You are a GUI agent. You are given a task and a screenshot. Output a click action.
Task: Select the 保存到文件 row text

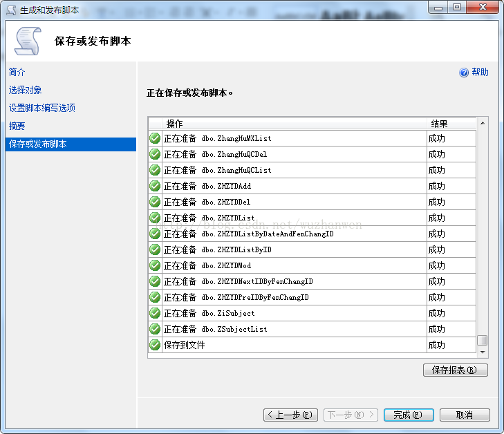[x=184, y=345]
